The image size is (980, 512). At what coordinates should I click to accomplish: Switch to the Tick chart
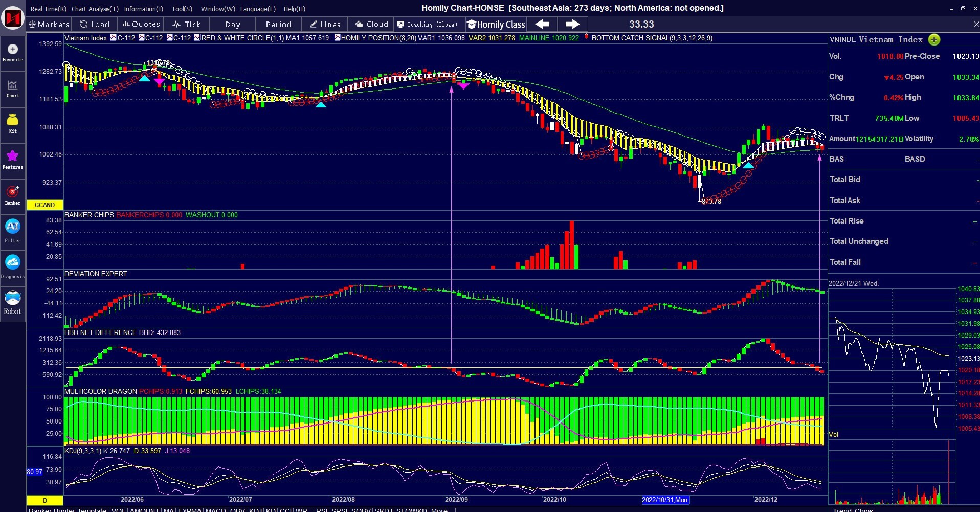[x=187, y=24]
